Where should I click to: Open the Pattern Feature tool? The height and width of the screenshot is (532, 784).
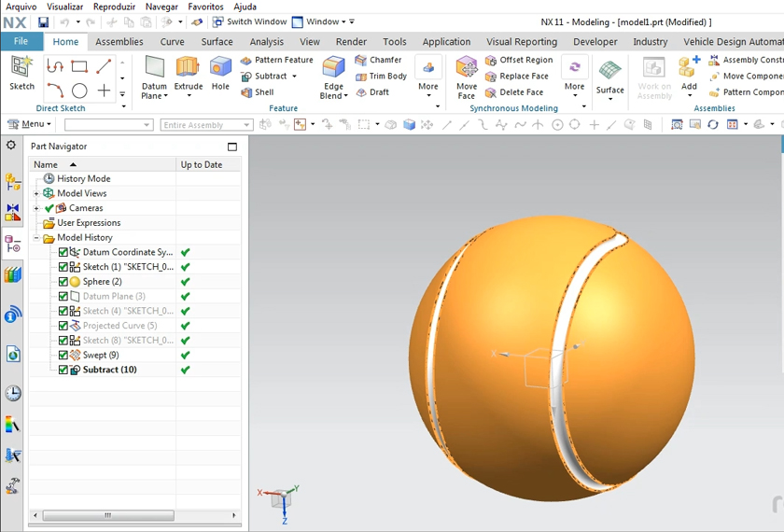point(277,60)
